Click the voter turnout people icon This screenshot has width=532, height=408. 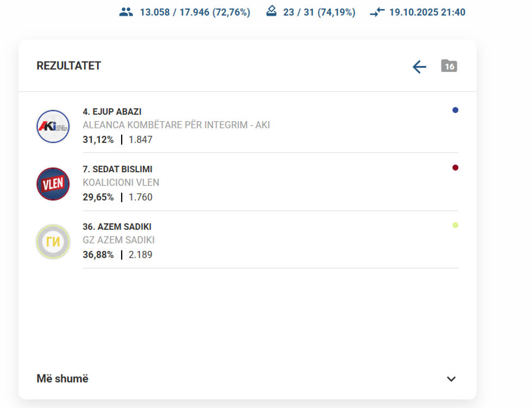[126, 12]
